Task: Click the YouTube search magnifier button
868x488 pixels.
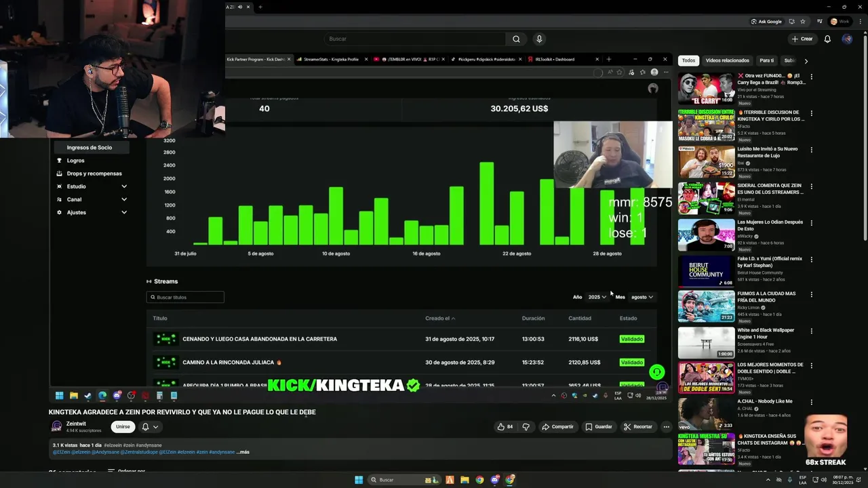Action: [516, 39]
